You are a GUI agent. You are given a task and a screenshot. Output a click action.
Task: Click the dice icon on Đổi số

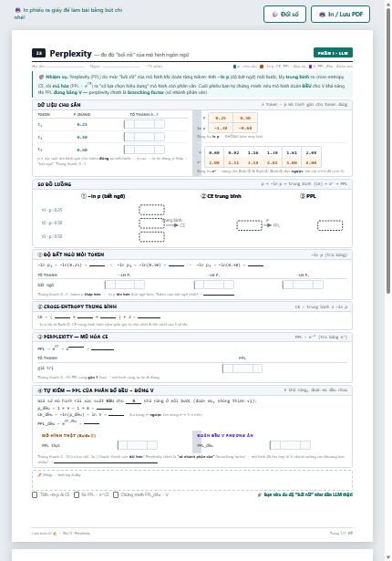pos(274,15)
